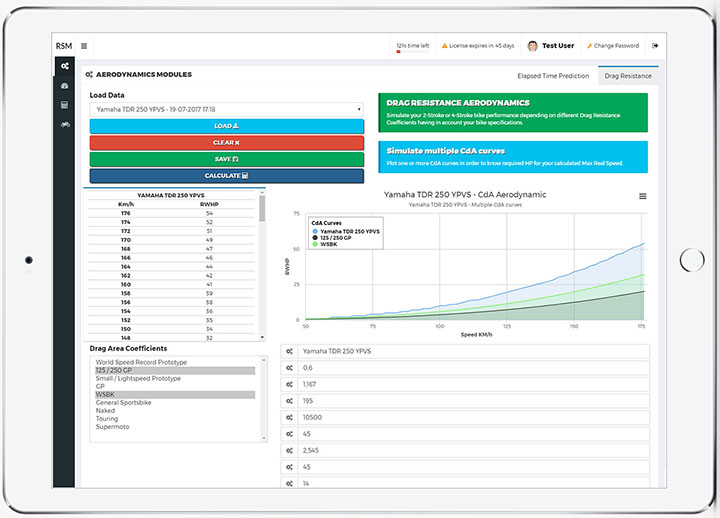Click the 148 Km/h table row
This screenshot has height=518, width=720.
click(171, 338)
